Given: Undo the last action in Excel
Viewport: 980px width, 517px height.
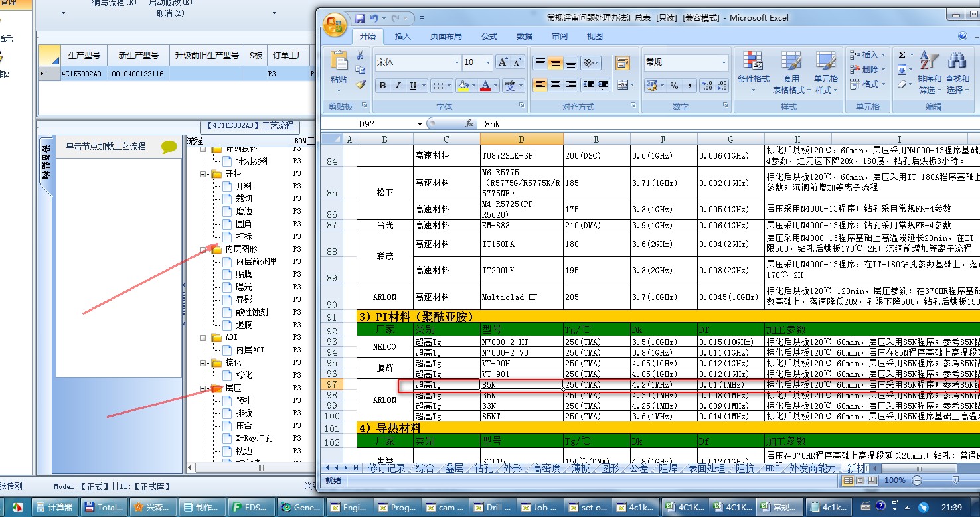Looking at the screenshot, I should pyautogui.click(x=374, y=19).
